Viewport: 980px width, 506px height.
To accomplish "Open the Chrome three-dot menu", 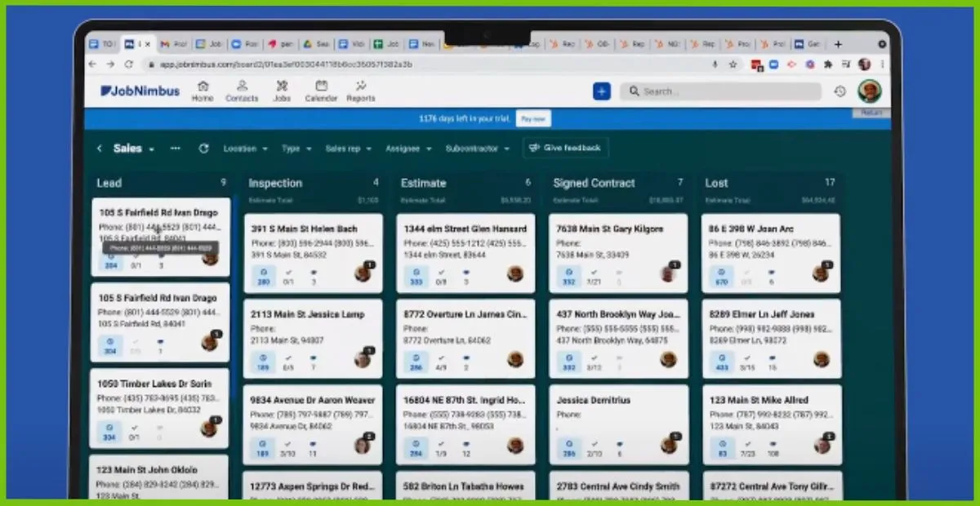I will point(882,64).
